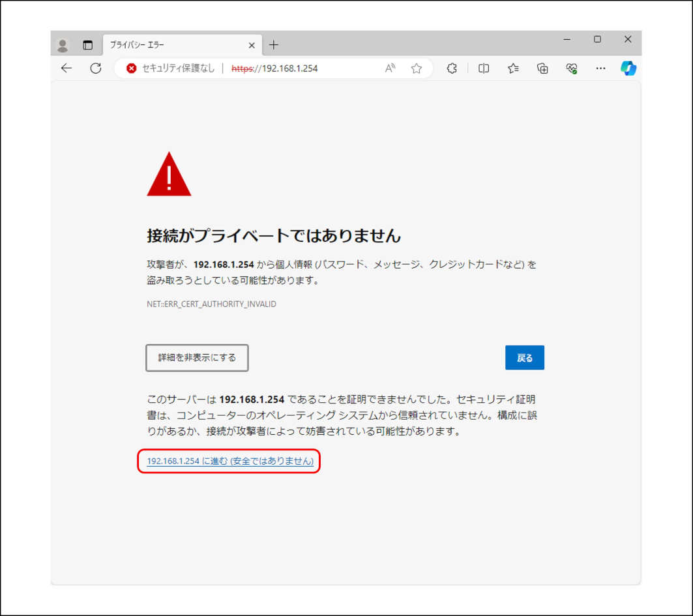Open the Extensions puzzle icon

coord(452,68)
